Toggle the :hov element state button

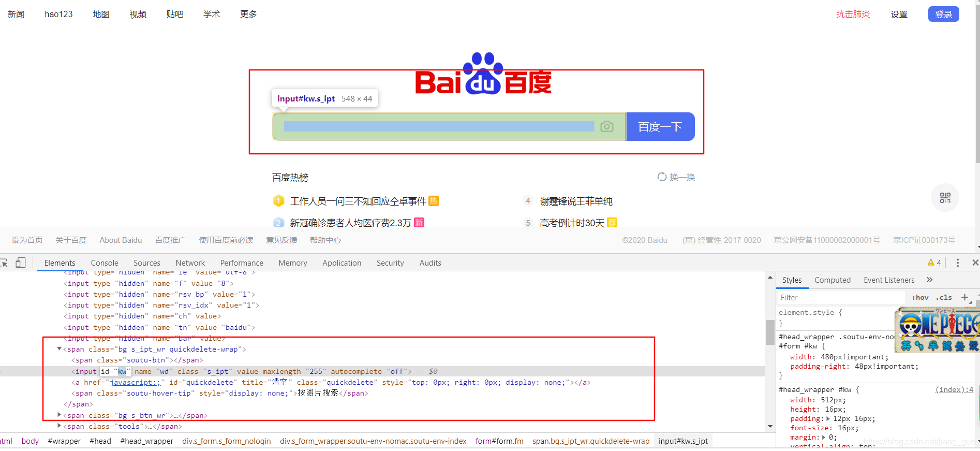coord(920,297)
